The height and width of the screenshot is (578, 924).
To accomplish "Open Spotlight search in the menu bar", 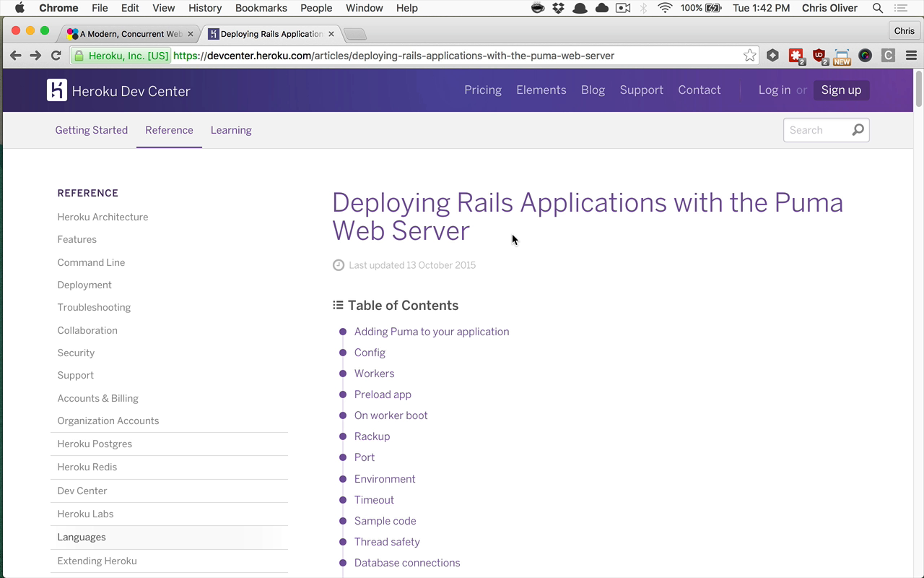I will [x=878, y=8].
